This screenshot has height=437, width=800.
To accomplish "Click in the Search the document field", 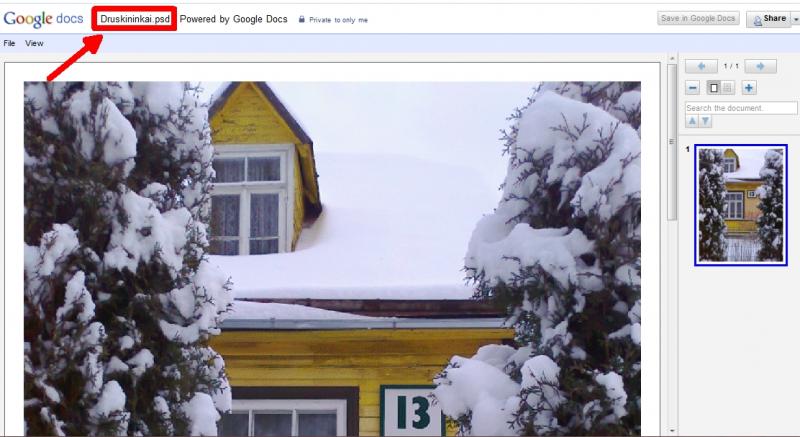I will click(x=741, y=108).
